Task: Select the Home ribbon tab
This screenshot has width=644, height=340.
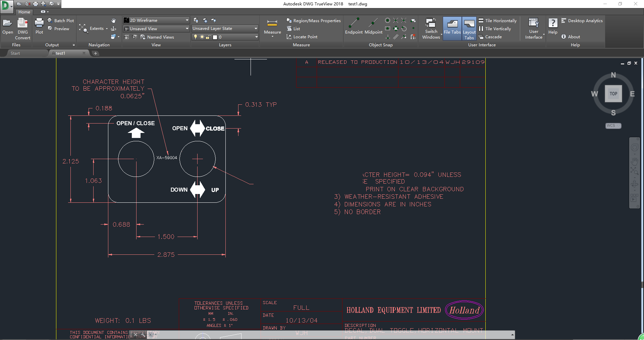Action: (24, 12)
